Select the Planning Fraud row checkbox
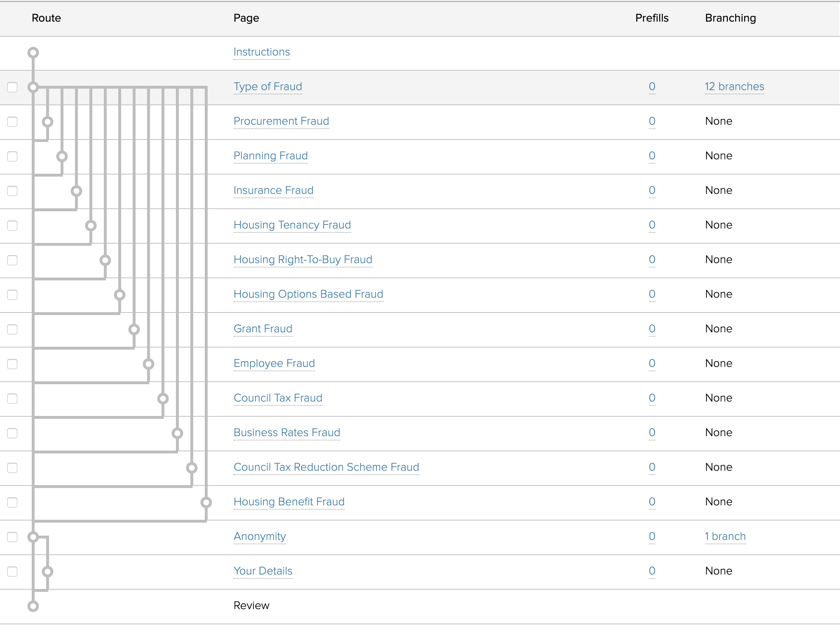The image size is (840, 625). pos(13,156)
